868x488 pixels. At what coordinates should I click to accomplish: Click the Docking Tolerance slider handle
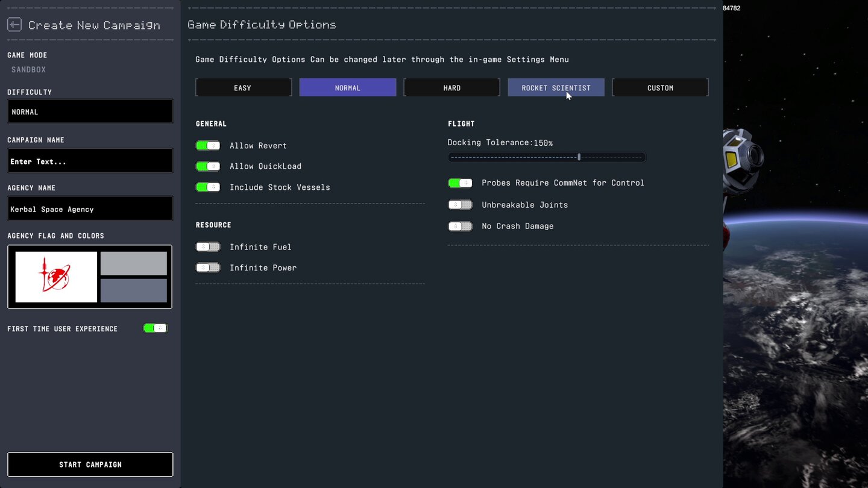(x=579, y=157)
